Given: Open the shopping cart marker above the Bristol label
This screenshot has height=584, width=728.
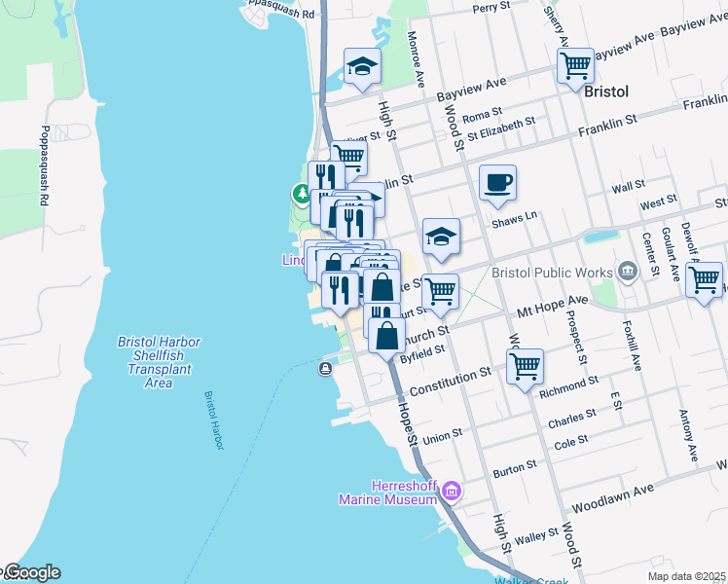Looking at the screenshot, I should click(x=575, y=70).
